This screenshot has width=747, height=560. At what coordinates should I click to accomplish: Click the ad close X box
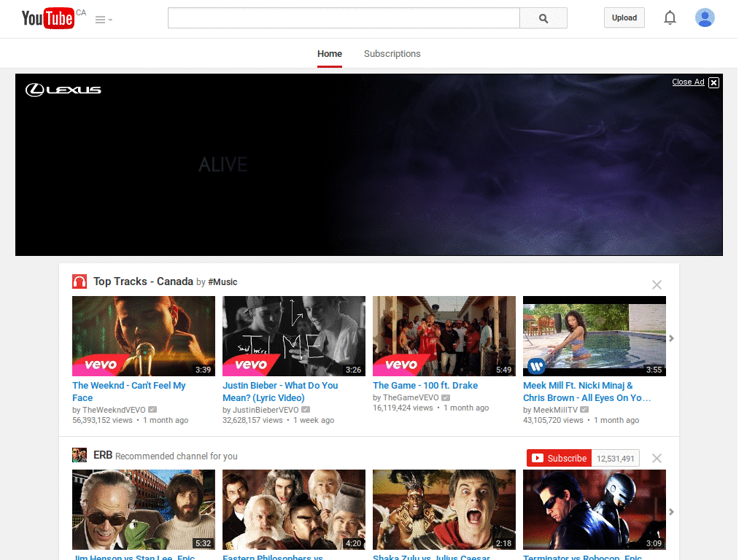click(x=713, y=82)
